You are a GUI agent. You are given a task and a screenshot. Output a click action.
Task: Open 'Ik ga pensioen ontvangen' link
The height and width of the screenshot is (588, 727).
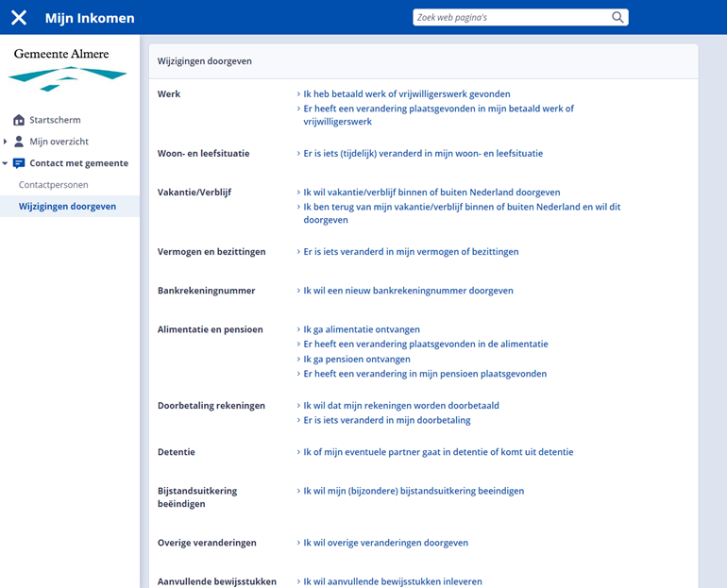(356, 360)
